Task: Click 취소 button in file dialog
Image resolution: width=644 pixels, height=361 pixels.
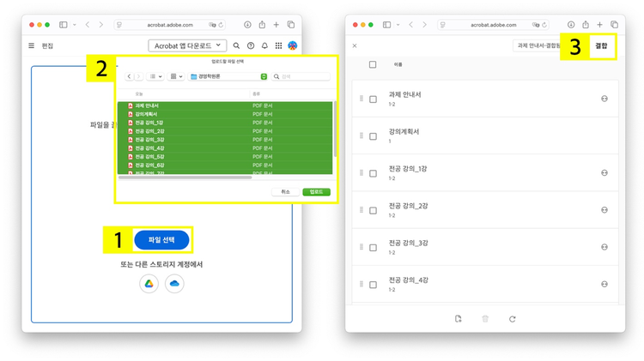Action: [285, 192]
